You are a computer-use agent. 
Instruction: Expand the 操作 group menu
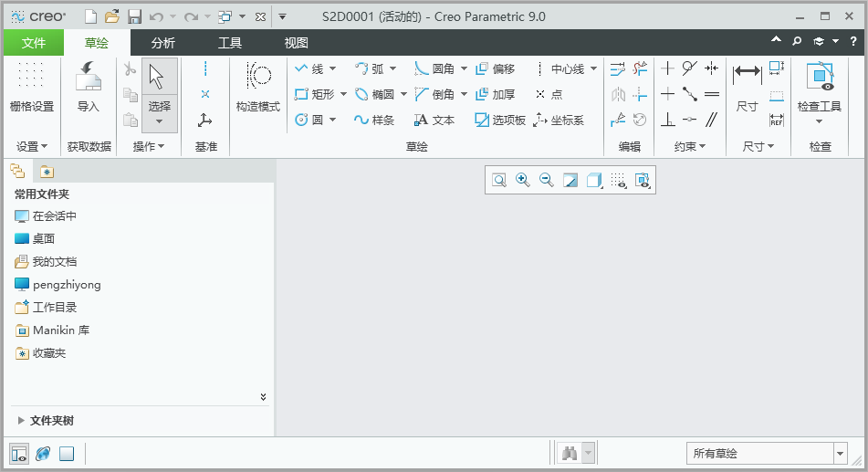[x=149, y=146]
